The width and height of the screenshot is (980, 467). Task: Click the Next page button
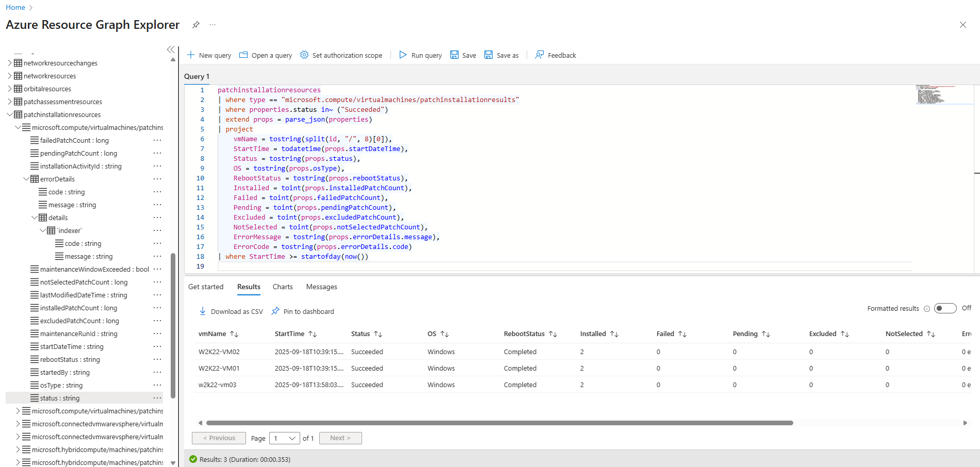340,438
